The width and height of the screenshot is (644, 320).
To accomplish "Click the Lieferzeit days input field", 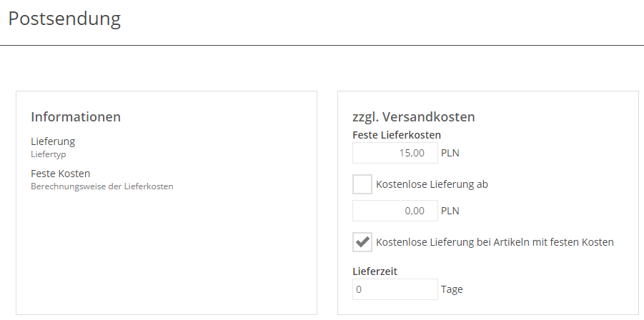I will [x=395, y=289].
